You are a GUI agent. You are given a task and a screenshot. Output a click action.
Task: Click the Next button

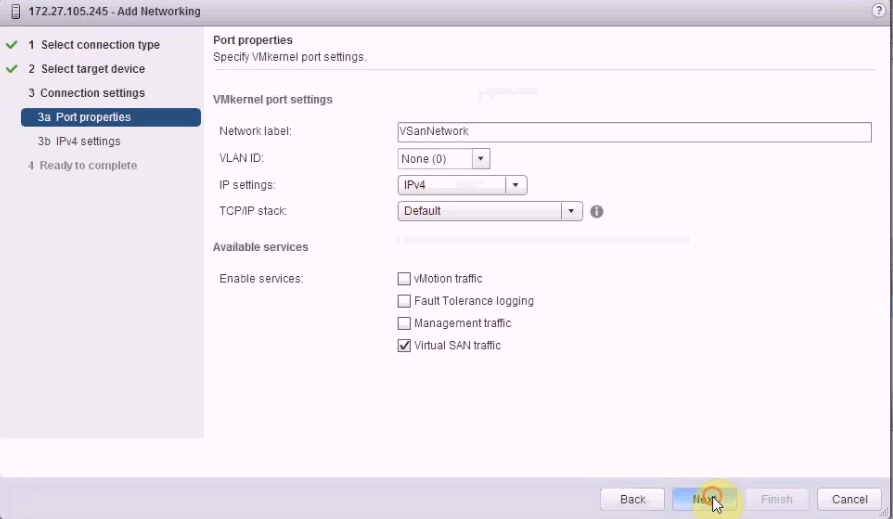pyautogui.click(x=704, y=499)
